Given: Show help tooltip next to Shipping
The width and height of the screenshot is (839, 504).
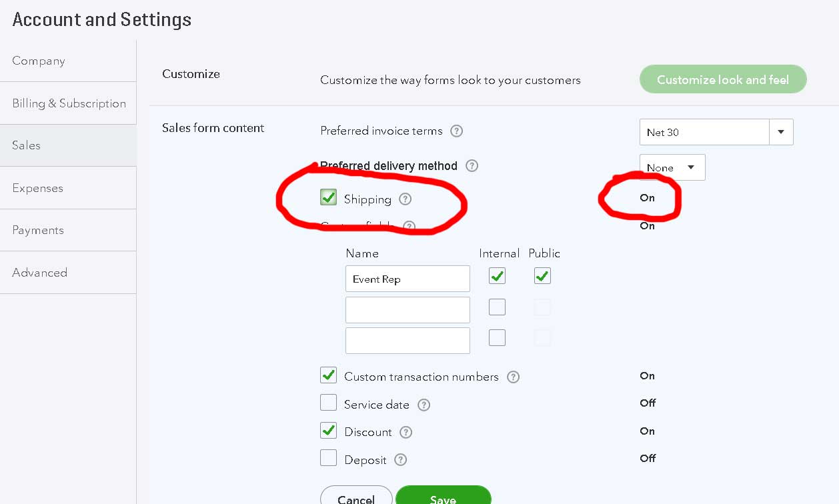Looking at the screenshot, I should [405, 199].
